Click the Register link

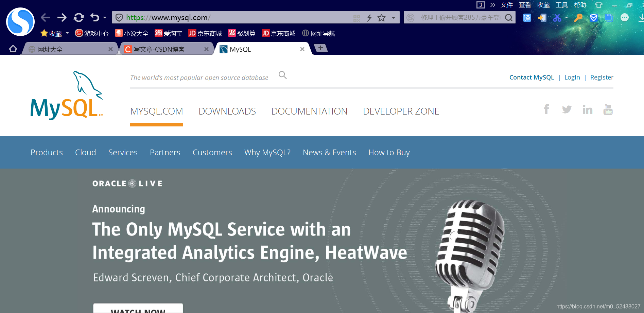tap(602, 77)
